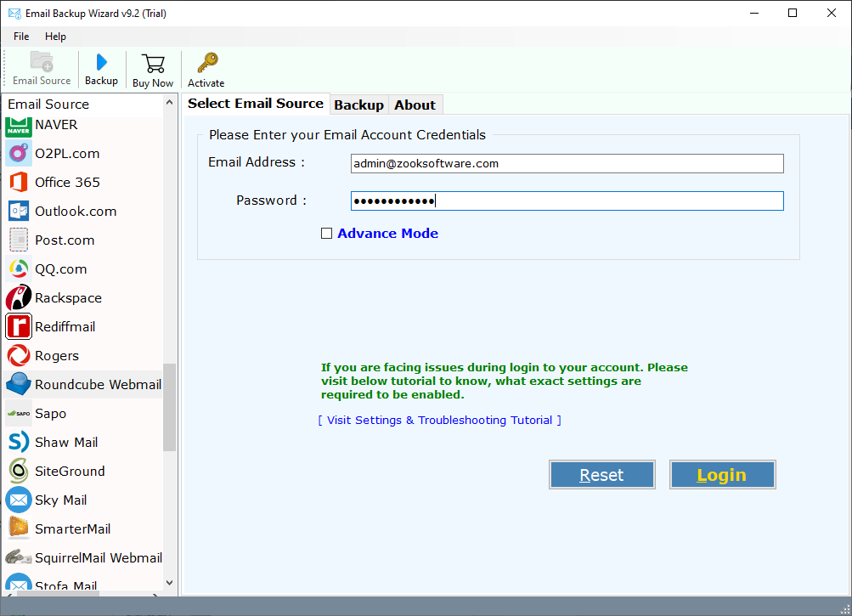The image size is (852, 616).
Task: Open the Help menu
Action: (55, 37)
